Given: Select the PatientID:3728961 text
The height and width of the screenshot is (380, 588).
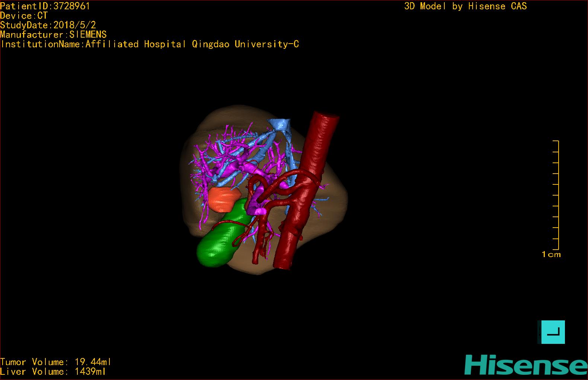Looking at the screenshot, I should pyautogui.click(x=45, y=6).
